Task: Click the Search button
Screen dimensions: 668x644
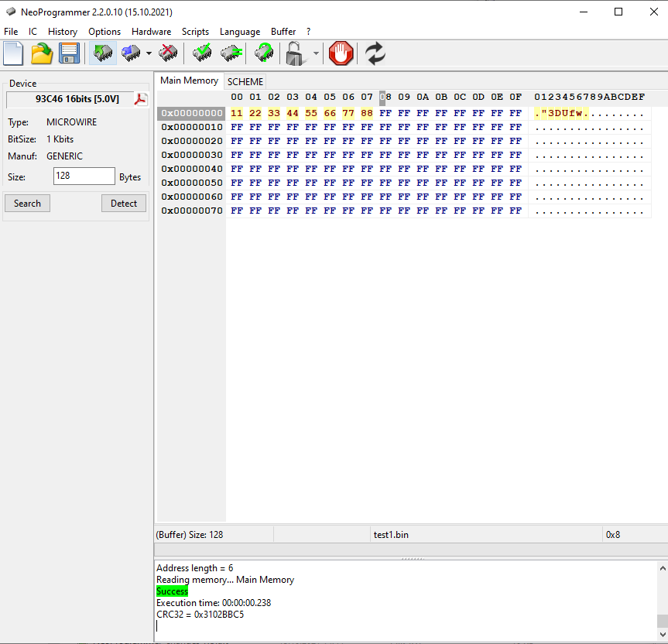Action: 27,203
